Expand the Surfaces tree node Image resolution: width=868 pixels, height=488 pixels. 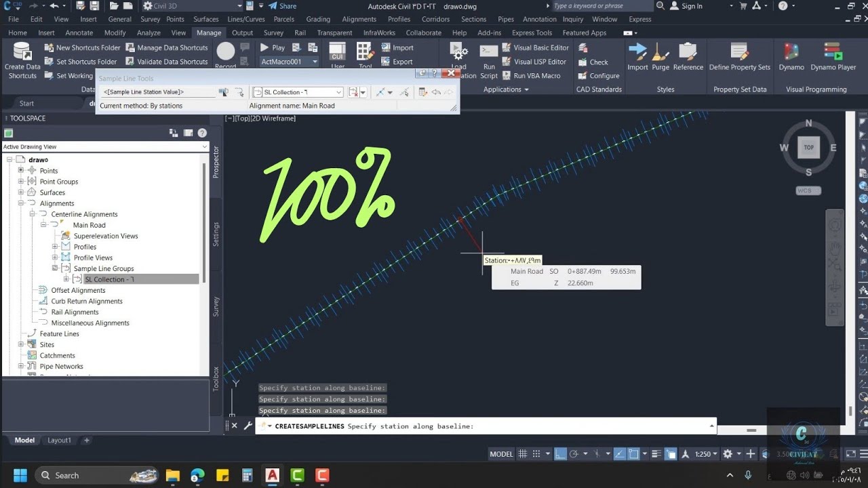coord(21,192)
